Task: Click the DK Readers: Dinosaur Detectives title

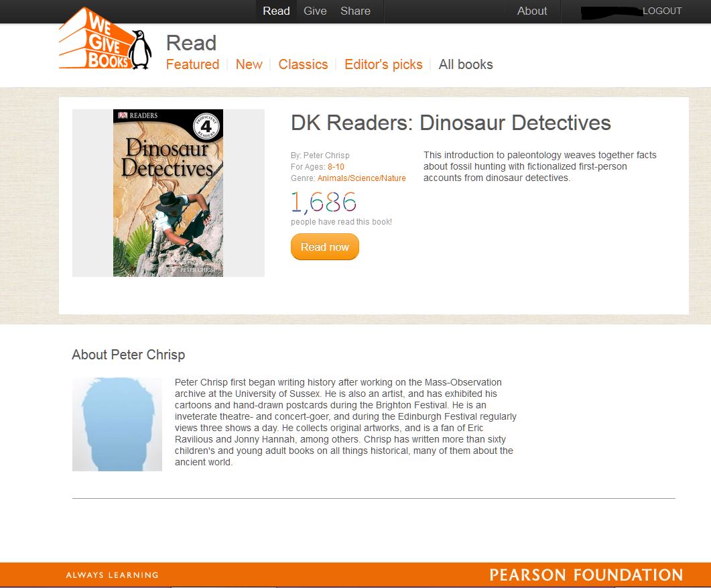Action: point(451,123)
